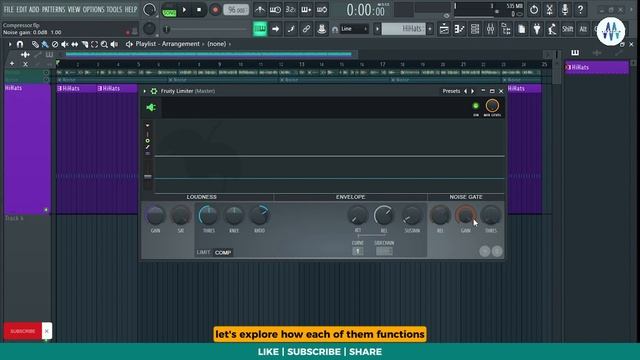Viewport: 640px width, 360px height.
Task: Open the Playlist view icon
Action: pos(444,29)
